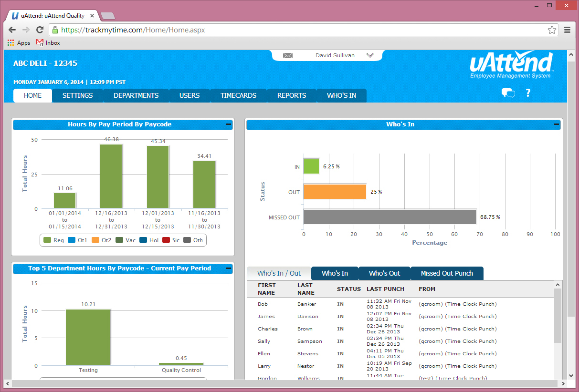The height and width of the screenshot is (392, 579).
Task: Open the Gmail Inbox bookmark
Action: (x=48, y=43)
